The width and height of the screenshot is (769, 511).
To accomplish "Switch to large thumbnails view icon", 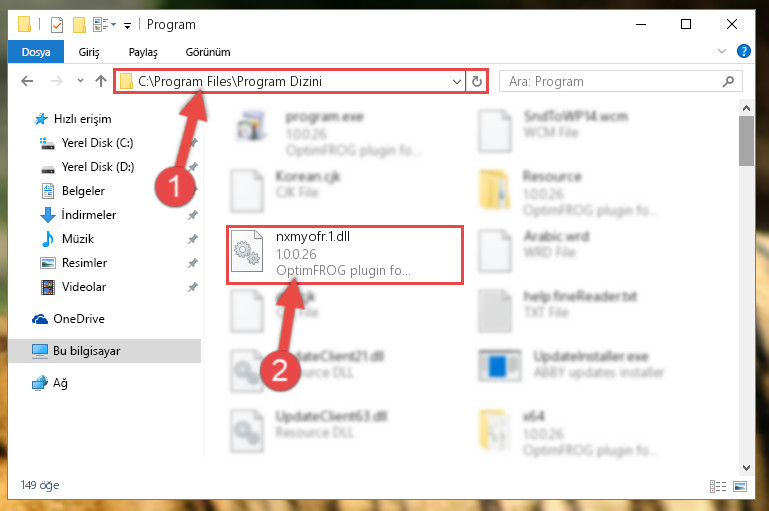I will 740,486.
